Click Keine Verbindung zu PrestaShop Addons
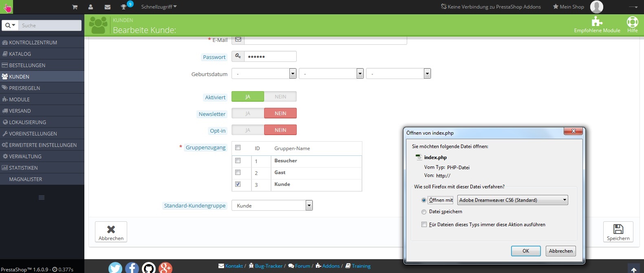The height and width of the screenshot is (273, 644). click(491, 7)
